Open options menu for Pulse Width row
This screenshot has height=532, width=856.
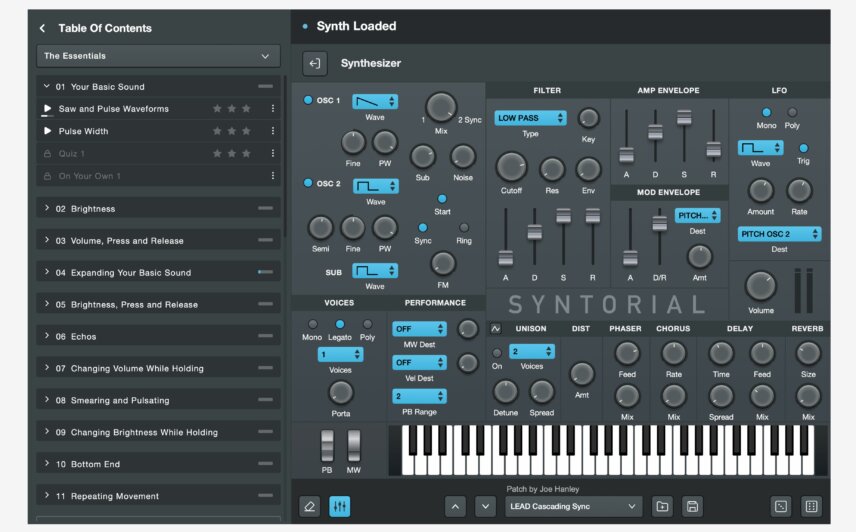click(x=272, y=131)
